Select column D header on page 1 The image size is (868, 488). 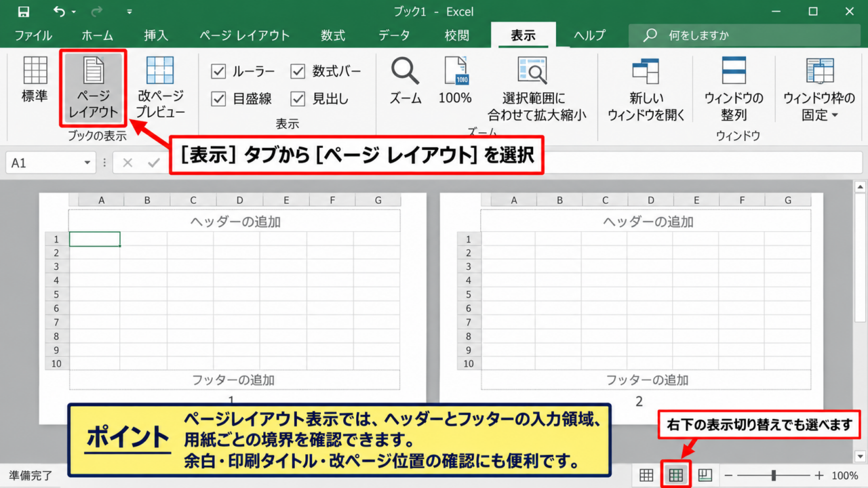pos(239,200)
